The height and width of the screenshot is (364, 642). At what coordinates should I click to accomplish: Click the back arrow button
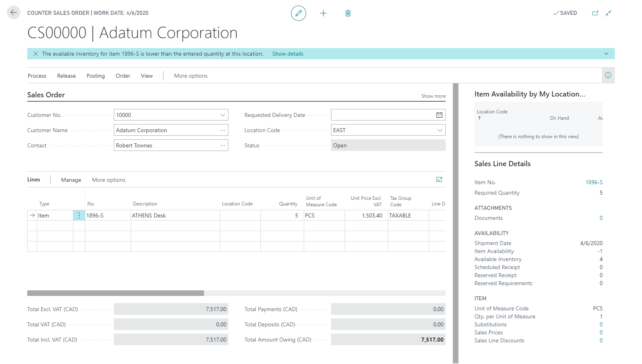(x=14, y=13)
